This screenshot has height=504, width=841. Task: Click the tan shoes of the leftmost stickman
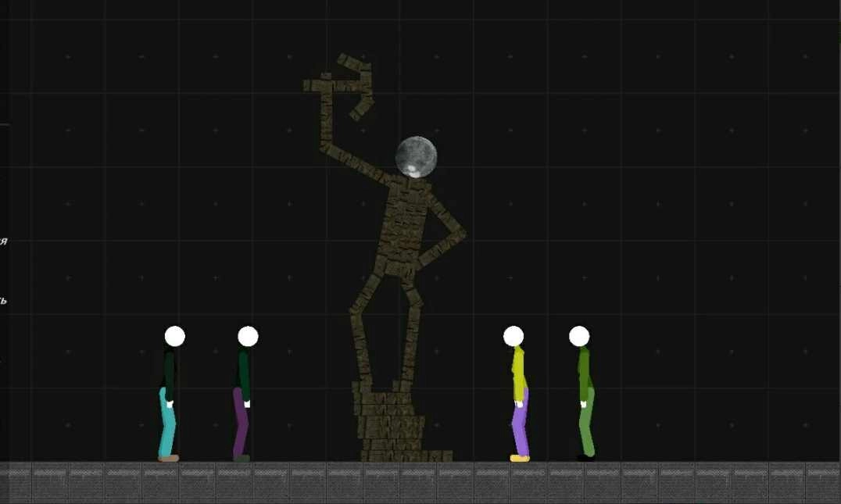(x=169, y=459)
